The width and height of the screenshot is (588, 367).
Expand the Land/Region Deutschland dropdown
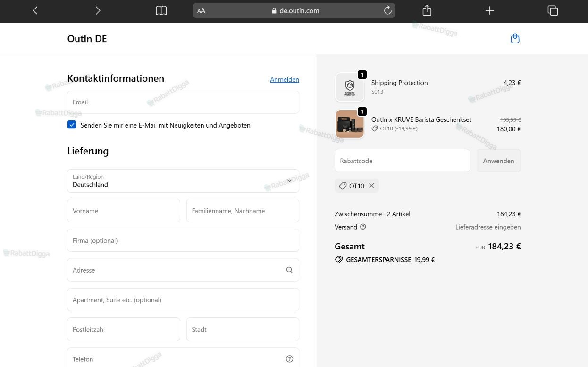(x=183, y=181)
